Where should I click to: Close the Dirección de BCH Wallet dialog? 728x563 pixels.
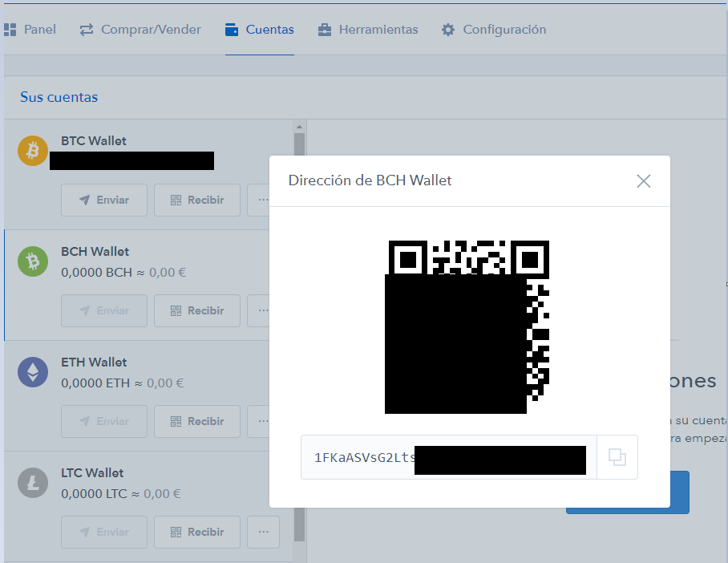point(644,180)
